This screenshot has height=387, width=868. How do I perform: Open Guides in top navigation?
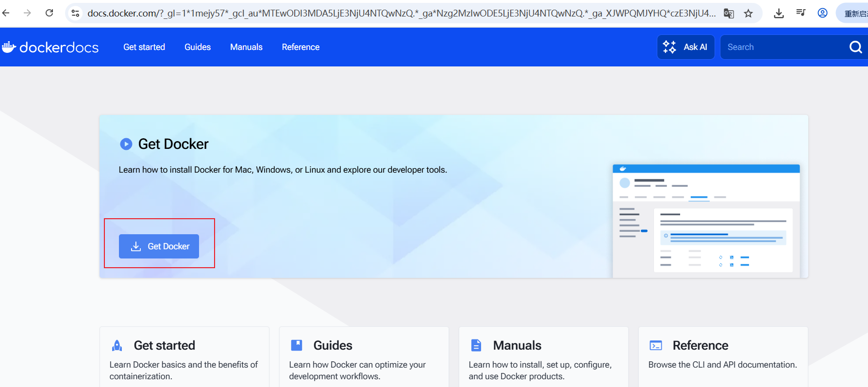pos(198,47)
